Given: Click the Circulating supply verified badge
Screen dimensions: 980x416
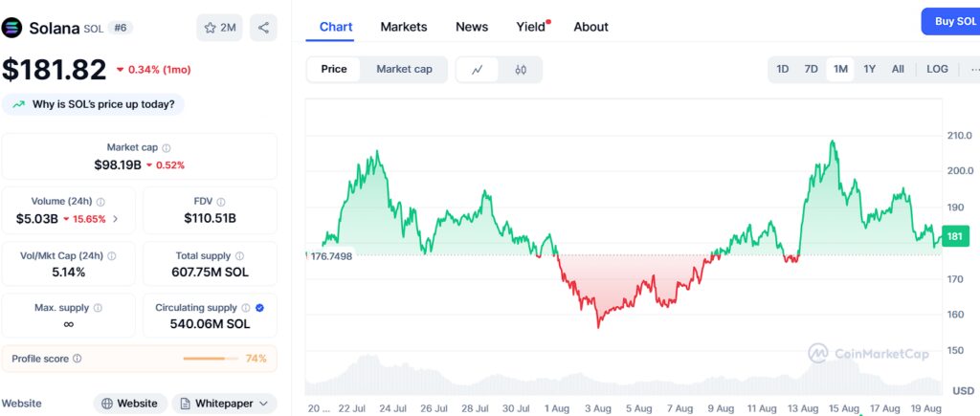Looking at the screenshot, I should [260, 308].
